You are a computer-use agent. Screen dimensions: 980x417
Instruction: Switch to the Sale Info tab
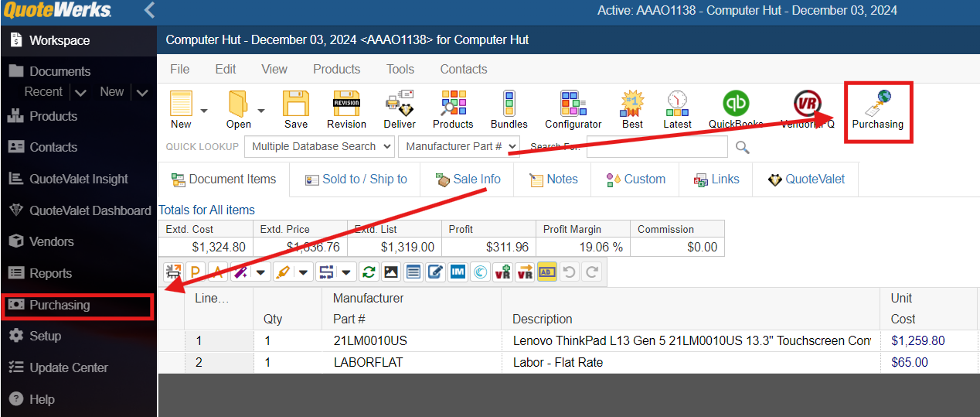[x=468, y=179]
